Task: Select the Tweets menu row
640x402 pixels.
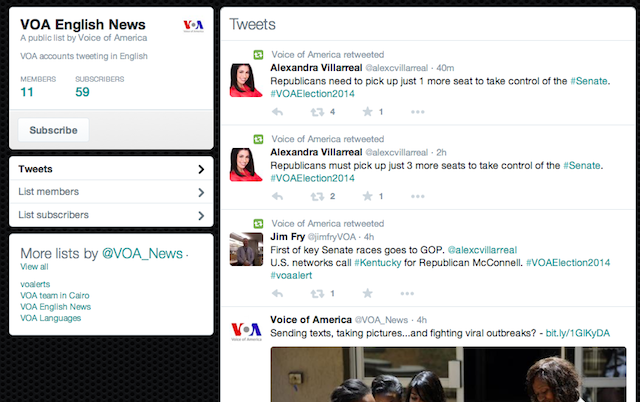Action: [x=111, y=169]
